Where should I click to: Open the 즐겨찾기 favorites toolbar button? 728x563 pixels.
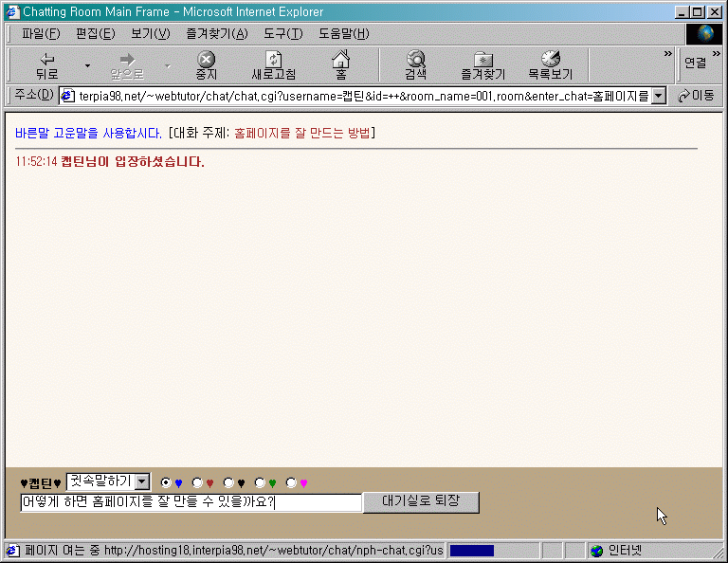tap(482, 65)
